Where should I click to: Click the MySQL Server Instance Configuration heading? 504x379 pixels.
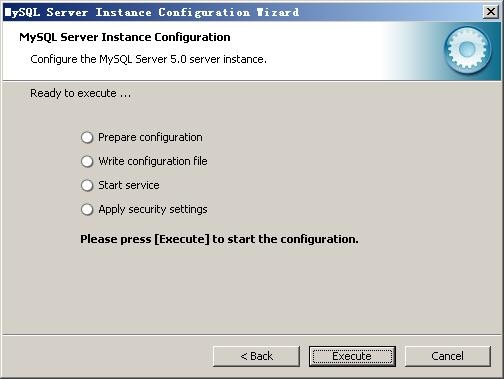[x=125, y=37]
